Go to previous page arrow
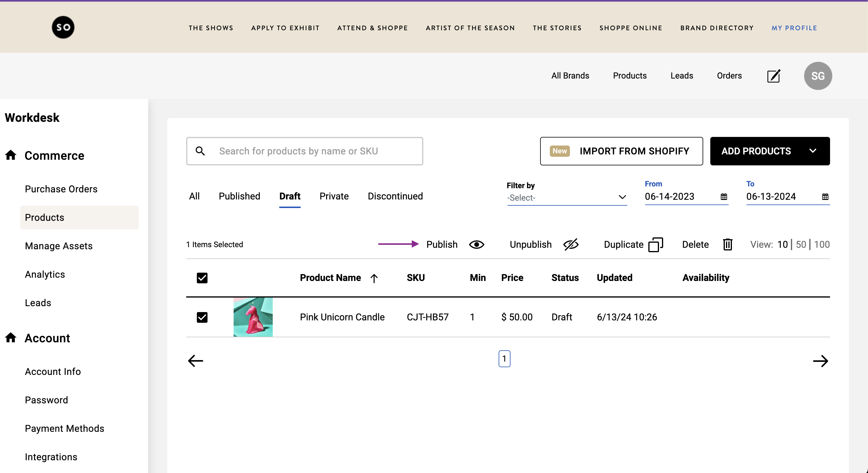Viewport: 868px width, 473px height. [x=195, y=361]
